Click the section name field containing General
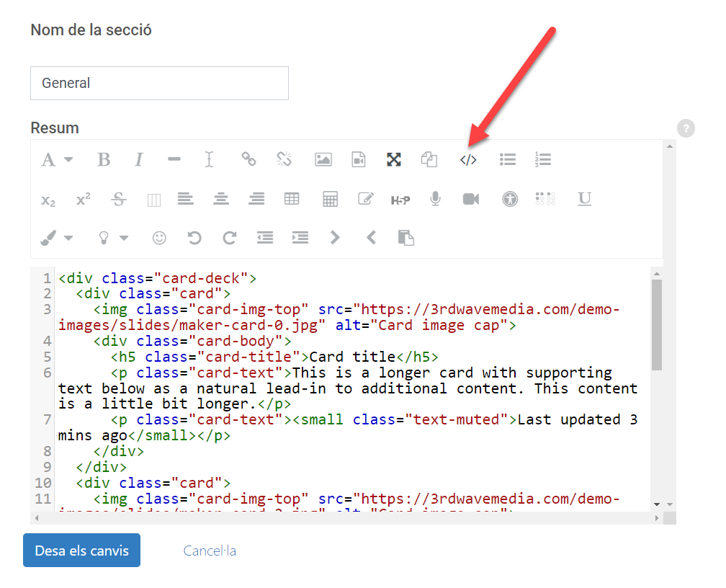 click(x=159, y=84)
